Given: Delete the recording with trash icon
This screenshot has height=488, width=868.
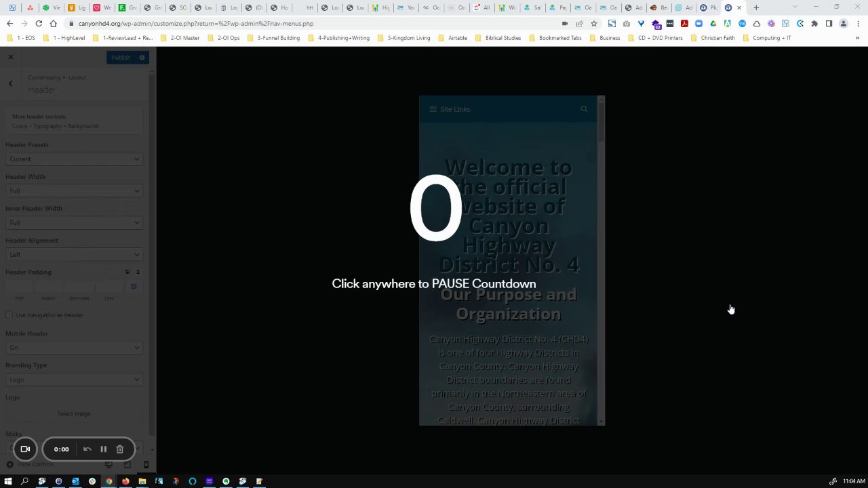Looking at the screenshot, I should tap(120, 449).
